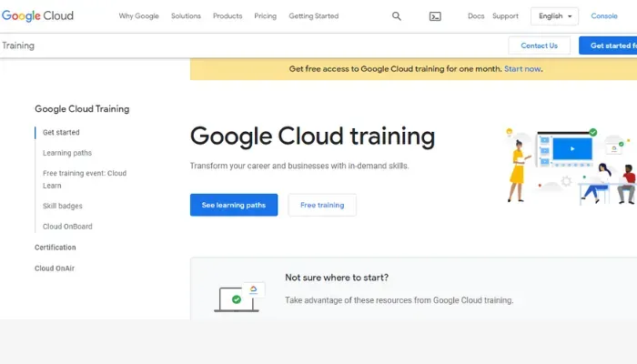Image resolution: width=637 pixels, height=364 pixels.
Task: Click the Contact Us button
Action: coord(539,45)
